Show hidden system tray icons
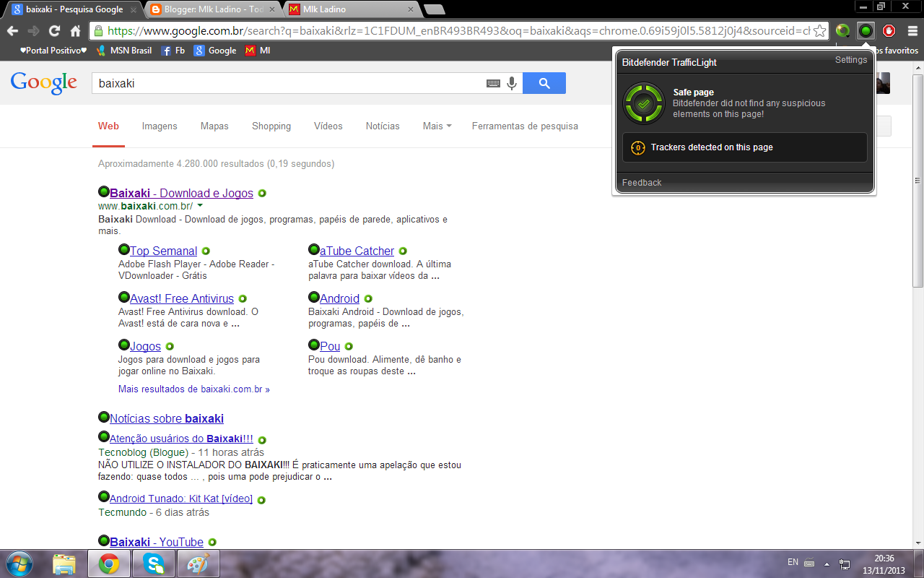 pos(827,563)
